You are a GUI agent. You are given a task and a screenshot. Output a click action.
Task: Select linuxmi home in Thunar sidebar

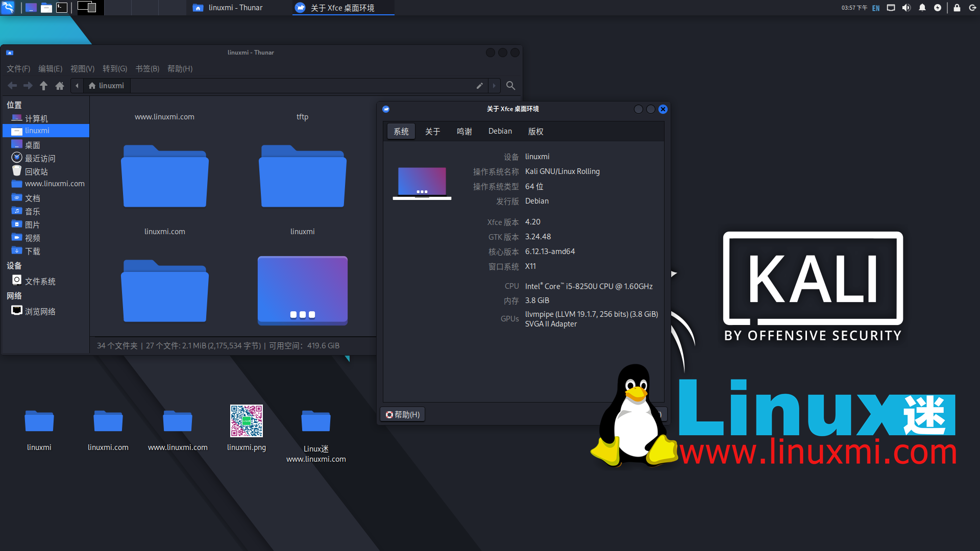click(46, 131)
